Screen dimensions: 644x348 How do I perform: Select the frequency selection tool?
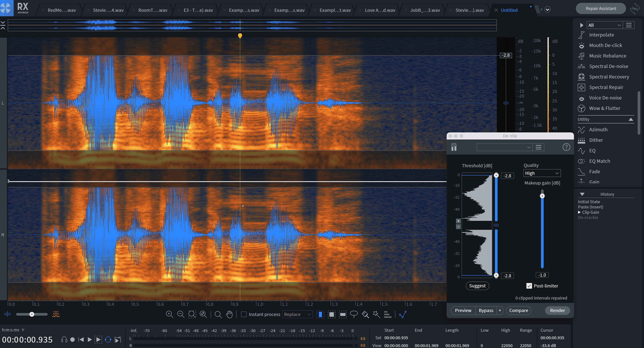coord(343,314)
